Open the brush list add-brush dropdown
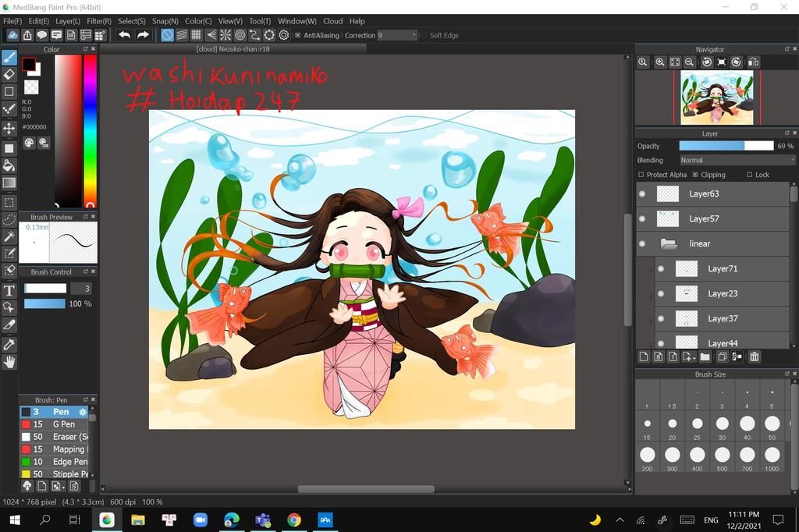 [x=58, y=486]
